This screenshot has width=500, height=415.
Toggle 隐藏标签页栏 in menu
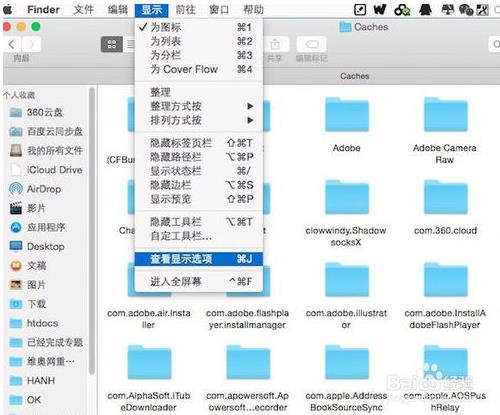[x=199, y=143]
